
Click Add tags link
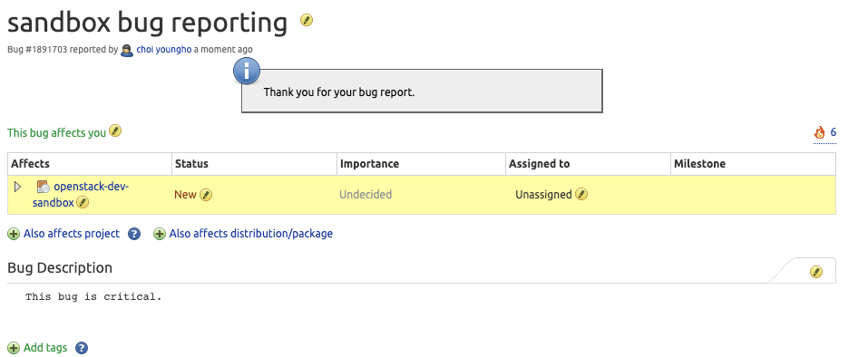tap(44, 348)
